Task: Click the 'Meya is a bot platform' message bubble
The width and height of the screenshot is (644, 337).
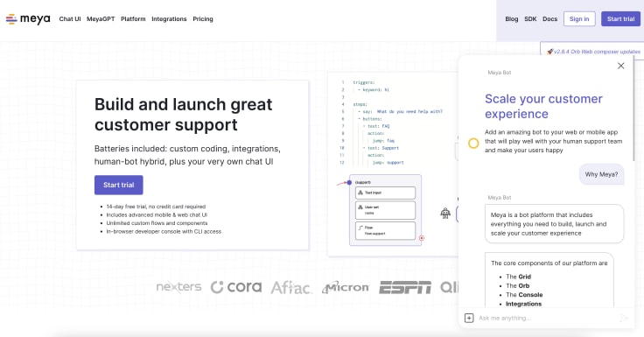Action: tap(554, 224)
